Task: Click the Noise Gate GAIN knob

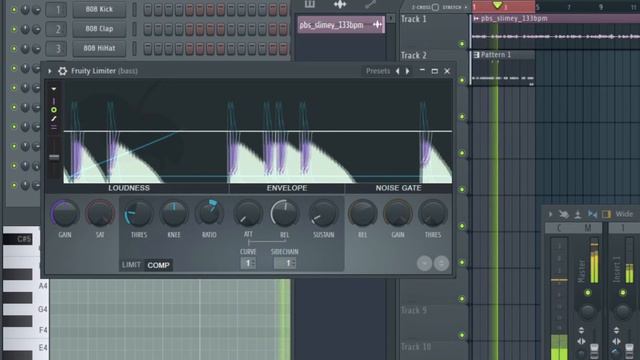Action: pyautogui.click(x=398, y=214)
